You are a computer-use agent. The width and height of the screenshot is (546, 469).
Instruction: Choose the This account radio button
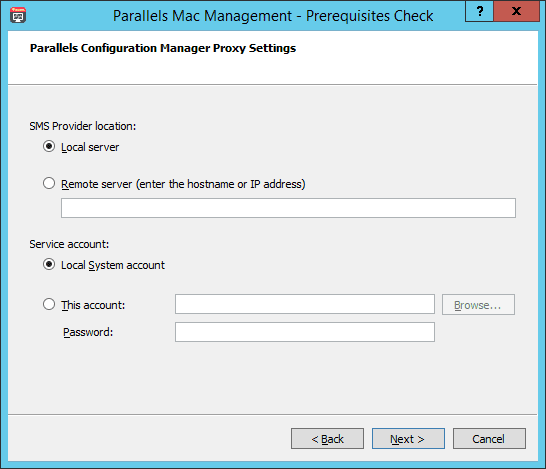pos(49,304)
